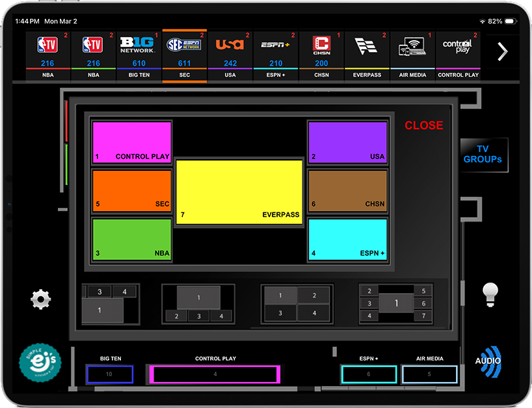Tap cyan tile 4 ESPN +
532x408 pixels.
[x=347, y=239]
